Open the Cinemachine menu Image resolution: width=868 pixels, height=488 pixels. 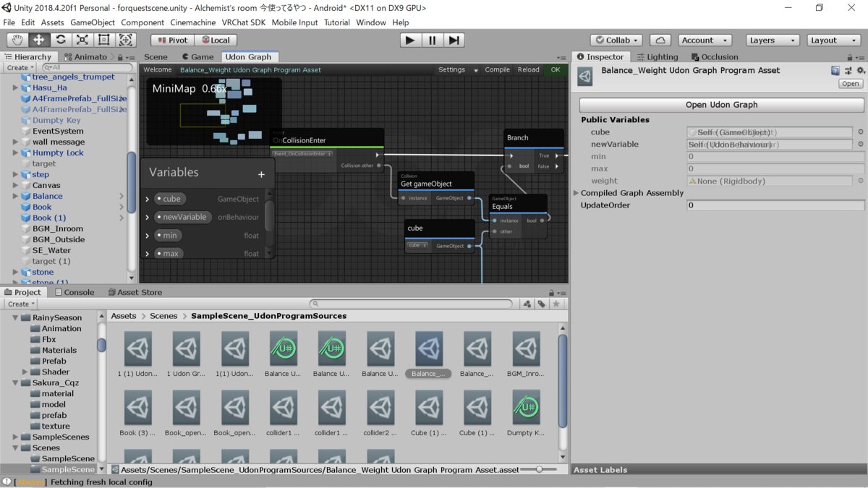pyautogui.click(x=192, y=22)
